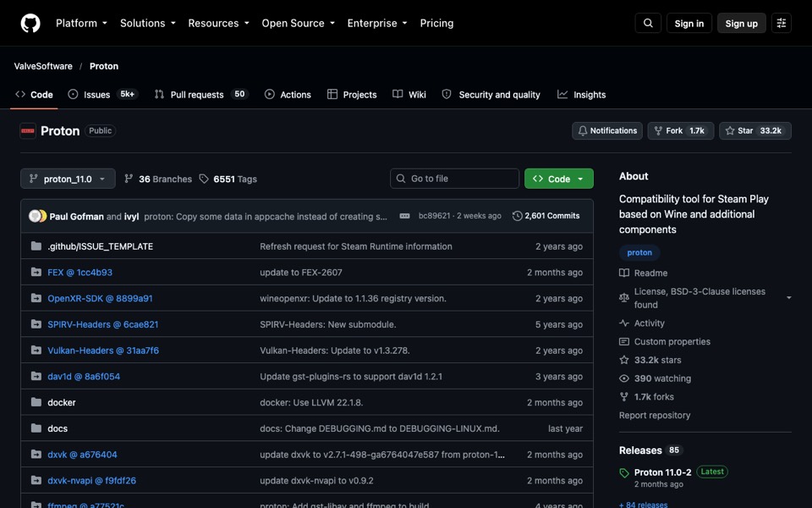The height and width of the screenshot is (508, 812).
Task: Click the Sign up button
Action: (741, 24)
